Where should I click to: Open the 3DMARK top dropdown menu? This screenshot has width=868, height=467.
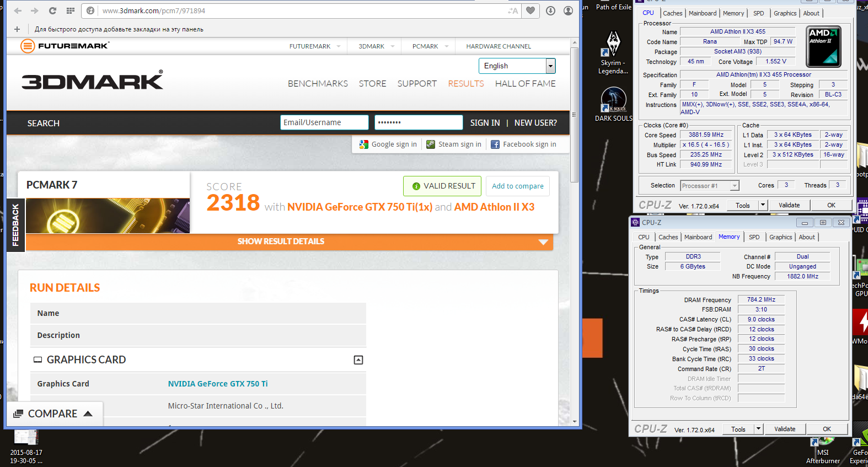click(x=377, y=46)
